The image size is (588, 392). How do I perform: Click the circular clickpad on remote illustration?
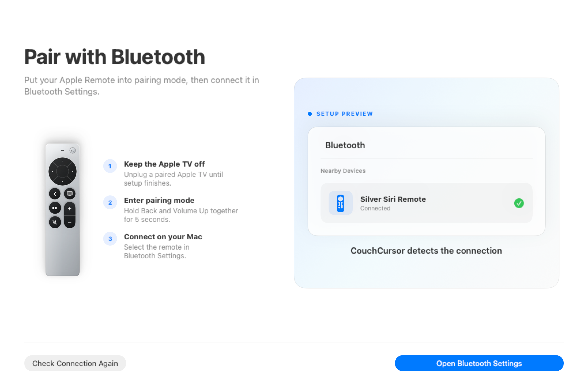click(x=62, y=171)
